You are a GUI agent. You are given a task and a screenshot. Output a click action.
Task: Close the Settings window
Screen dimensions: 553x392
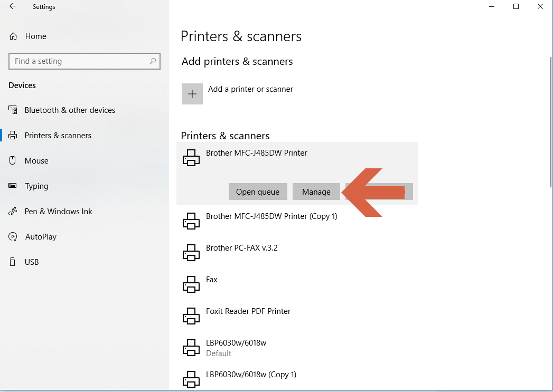pyautogui.click(x=540, y=6)
